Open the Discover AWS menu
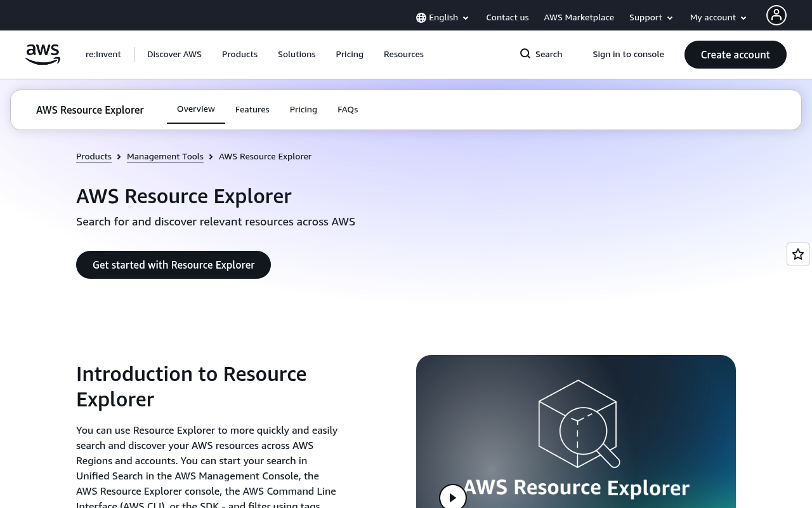Viewport: 812px width, 508px height. coord(174,55)
